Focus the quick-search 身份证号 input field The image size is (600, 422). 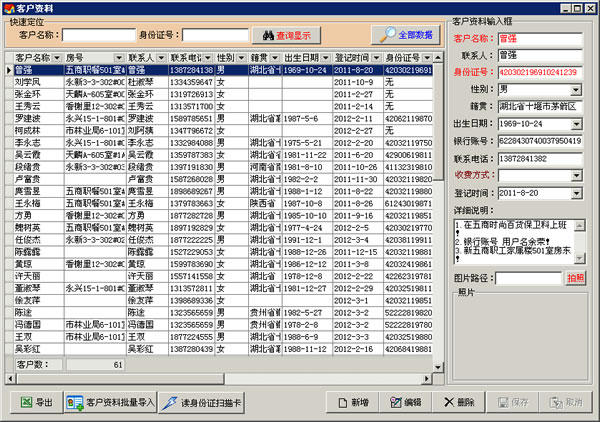215,35
